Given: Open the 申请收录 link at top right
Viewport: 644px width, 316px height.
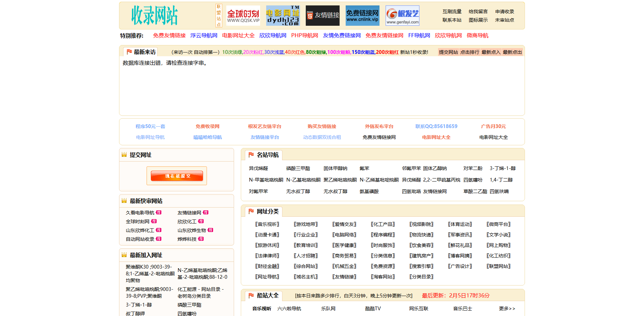Looking at the screenshot, I should tap(504, 11).
